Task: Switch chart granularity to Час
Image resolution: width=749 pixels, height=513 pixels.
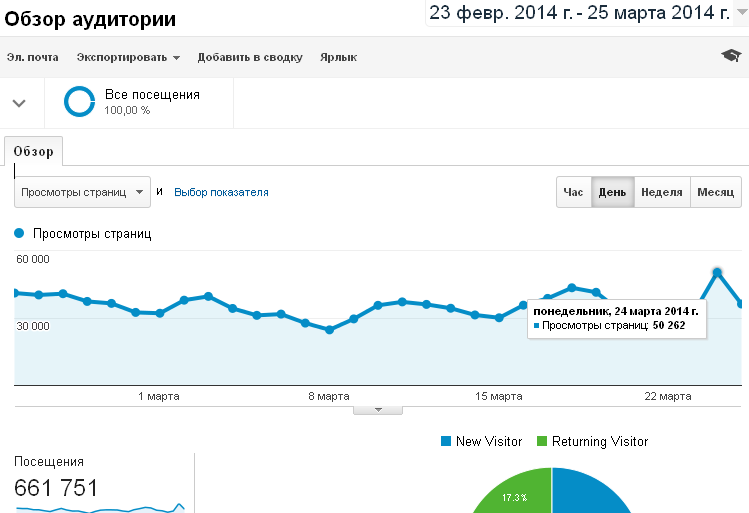Action: tap(574, 192)
